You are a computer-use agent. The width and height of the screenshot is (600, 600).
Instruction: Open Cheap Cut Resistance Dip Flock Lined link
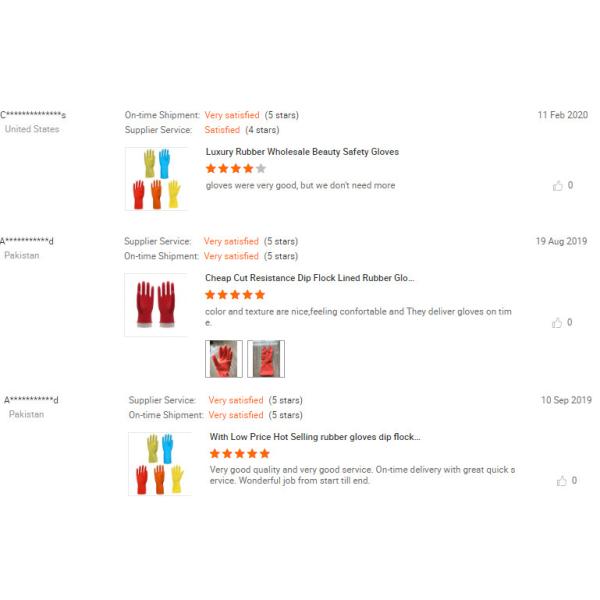pos(309,278)
